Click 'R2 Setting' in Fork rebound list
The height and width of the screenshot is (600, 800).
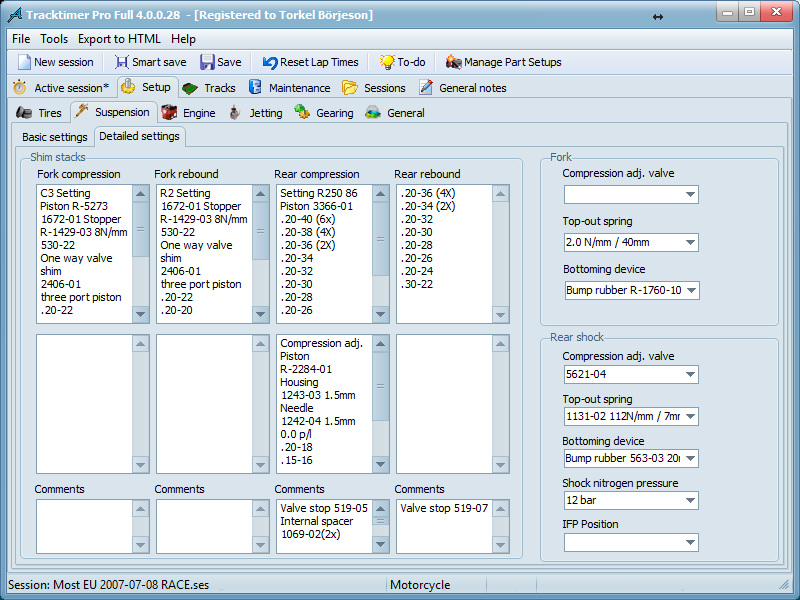[x=185, y=193]
